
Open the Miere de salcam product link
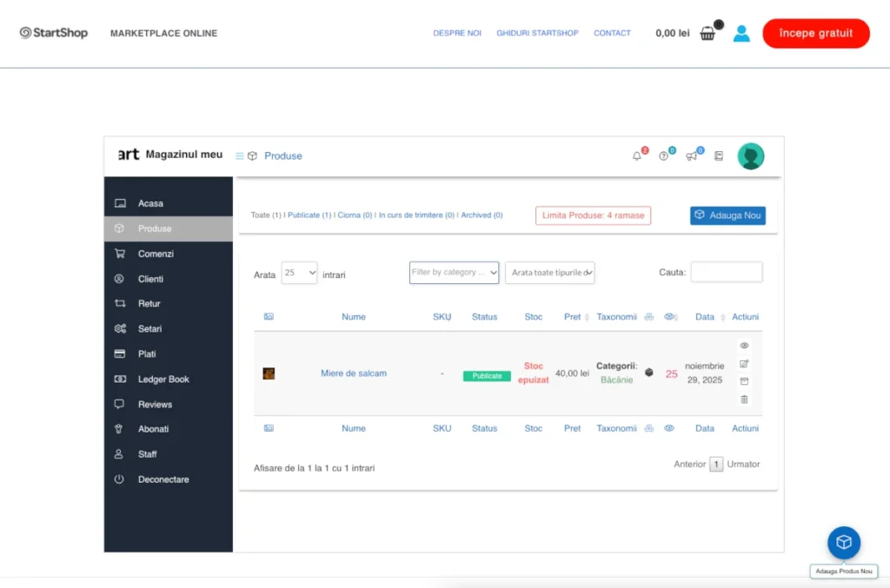[x=354, y=373]
